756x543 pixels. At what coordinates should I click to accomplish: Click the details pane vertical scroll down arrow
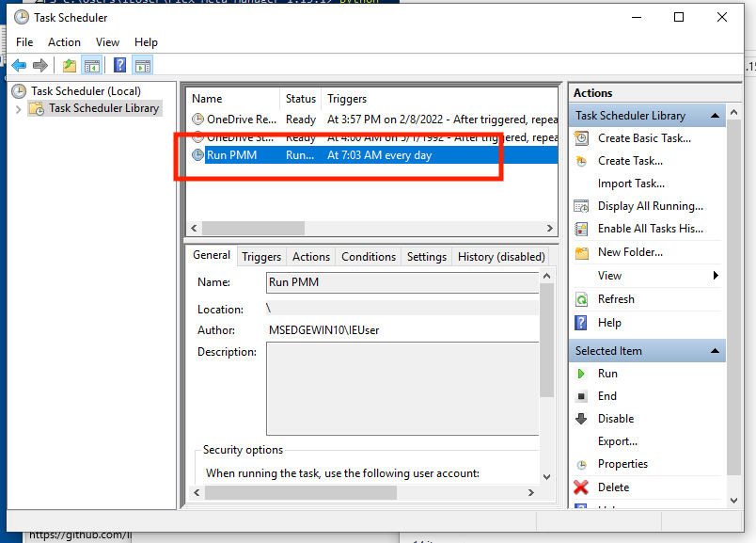click(546, 477)
